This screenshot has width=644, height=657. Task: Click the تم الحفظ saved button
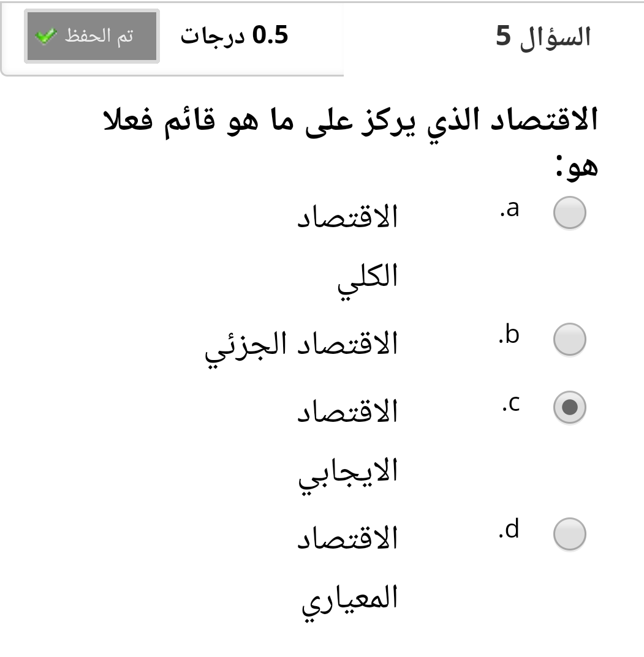click(92, 36)
